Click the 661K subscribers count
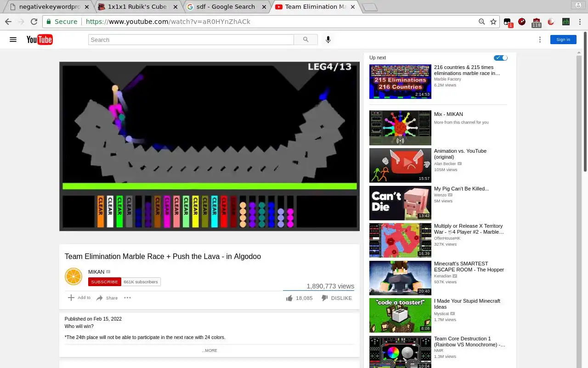Viewport: 588px width, 368px height. pyautogui.click(x=141, y=282)
